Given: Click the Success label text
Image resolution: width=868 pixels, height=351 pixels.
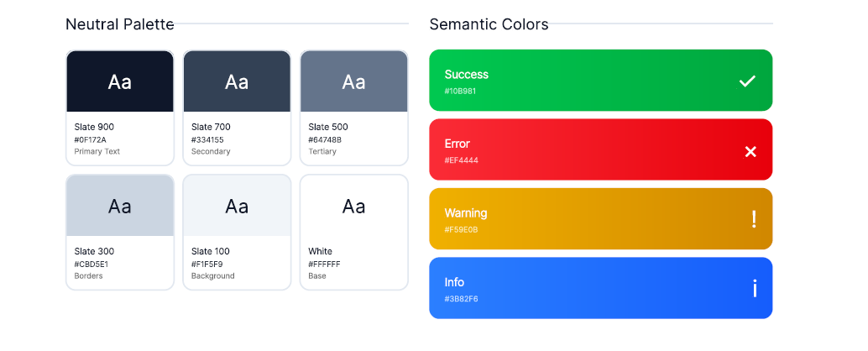Looking at the screenshot, I should click(466, 75).
